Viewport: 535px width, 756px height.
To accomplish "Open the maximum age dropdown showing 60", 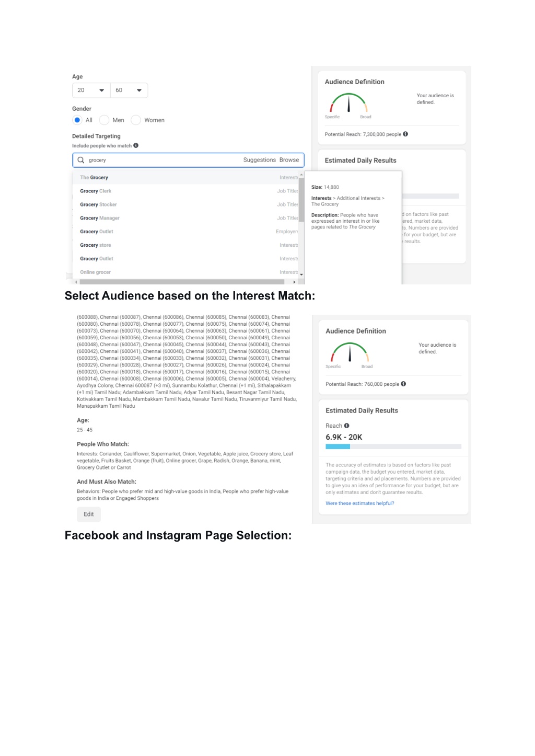I will (x=129, y=90).
